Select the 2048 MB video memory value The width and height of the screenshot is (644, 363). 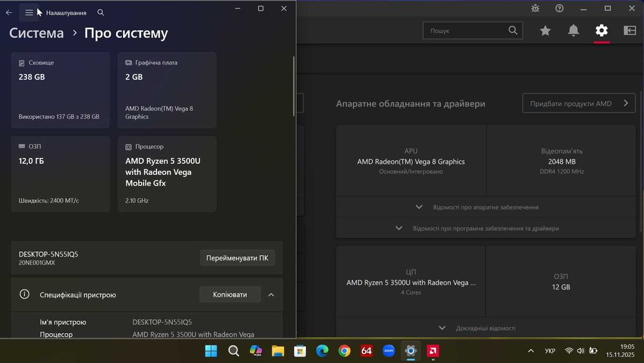click(x=562, y=162)
